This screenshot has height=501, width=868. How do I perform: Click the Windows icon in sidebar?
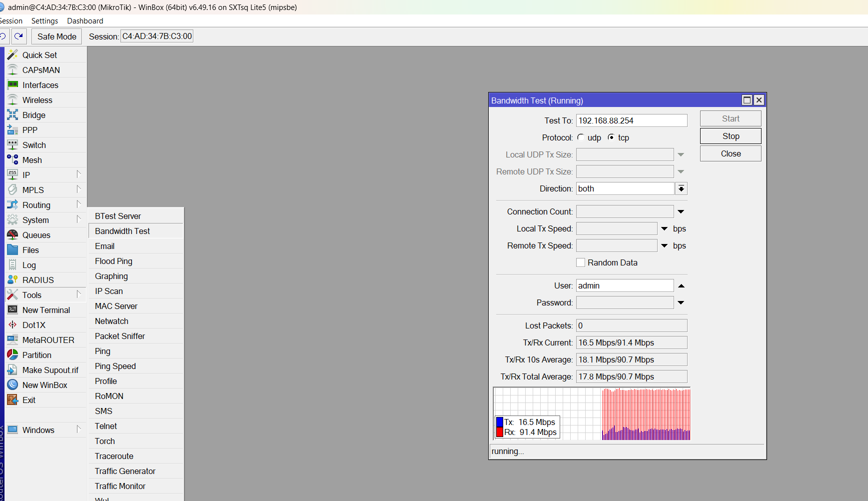click(x=12, y=430)
